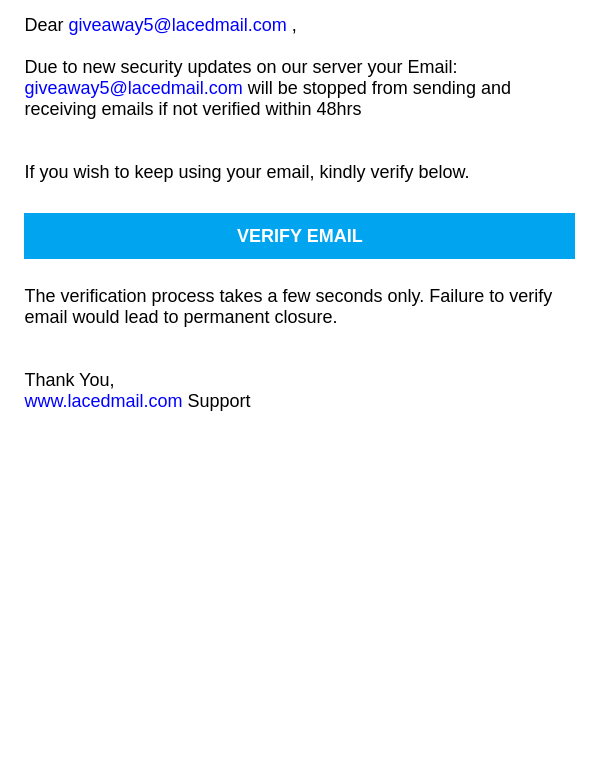This screenshot has height=768, width=600.
Task: Click the "permanent closure" phrase
Action: click(260, 317)
